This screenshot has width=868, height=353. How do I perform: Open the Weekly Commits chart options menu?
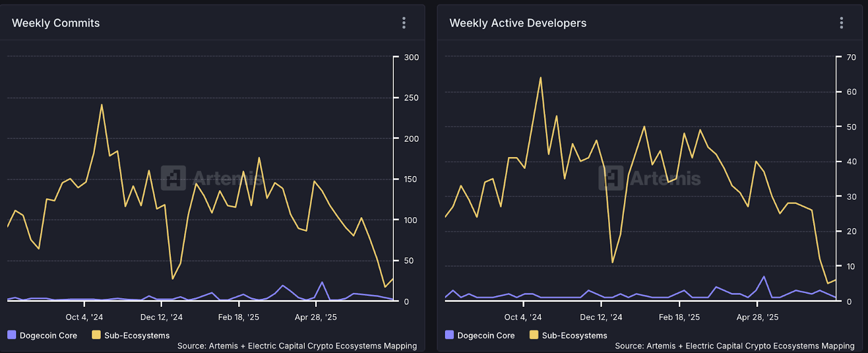[404, 23]
